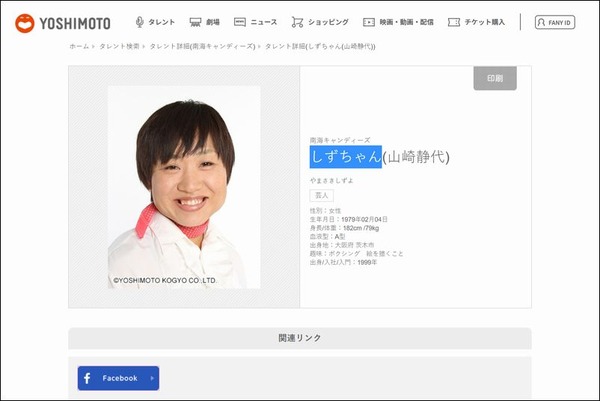Click the talent profile photo
Image resolution: width=600 pixels, height=401 pixels.
184,187
